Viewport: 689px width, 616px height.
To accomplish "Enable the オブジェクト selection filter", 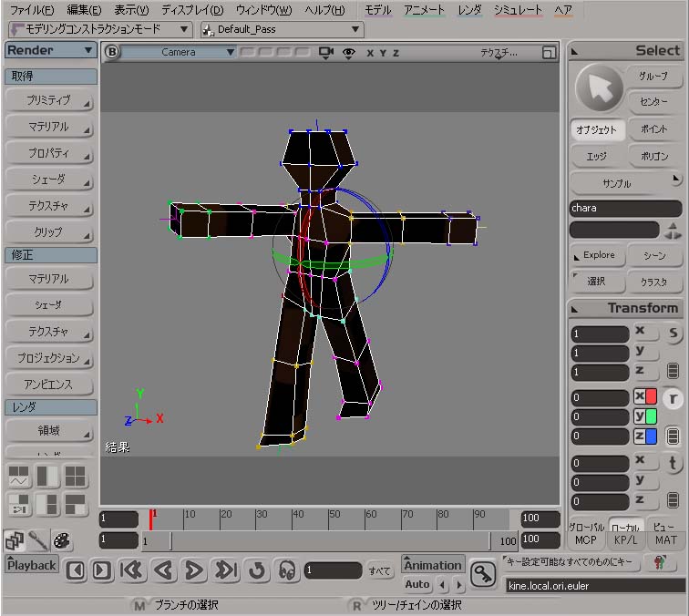I will tap(597, 130).
